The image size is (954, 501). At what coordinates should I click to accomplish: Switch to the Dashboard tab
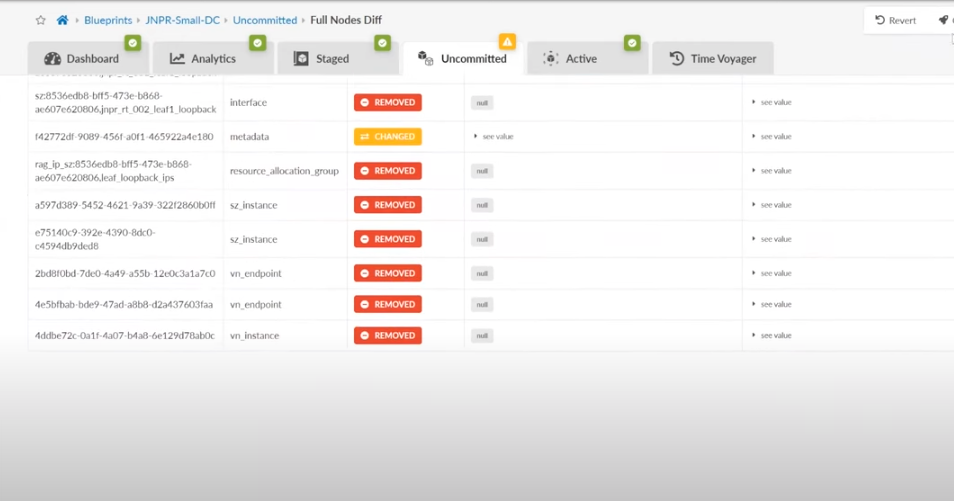(x=88, y=58)
